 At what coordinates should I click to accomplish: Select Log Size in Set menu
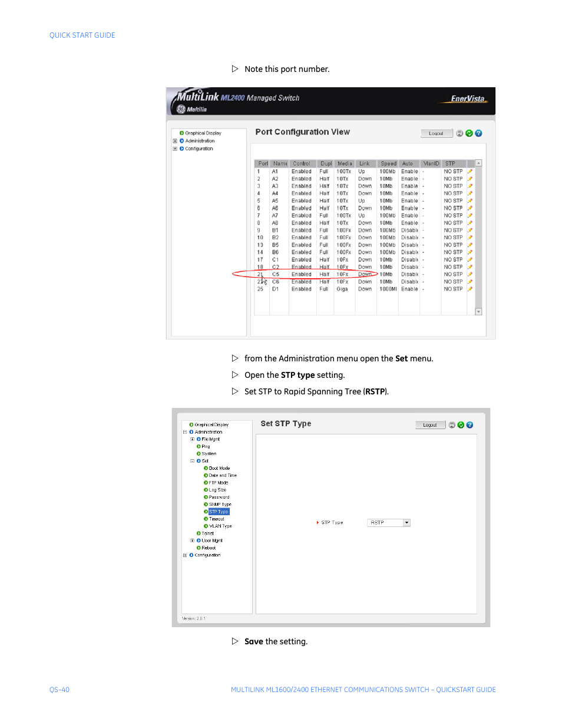(x=217, y=490)
